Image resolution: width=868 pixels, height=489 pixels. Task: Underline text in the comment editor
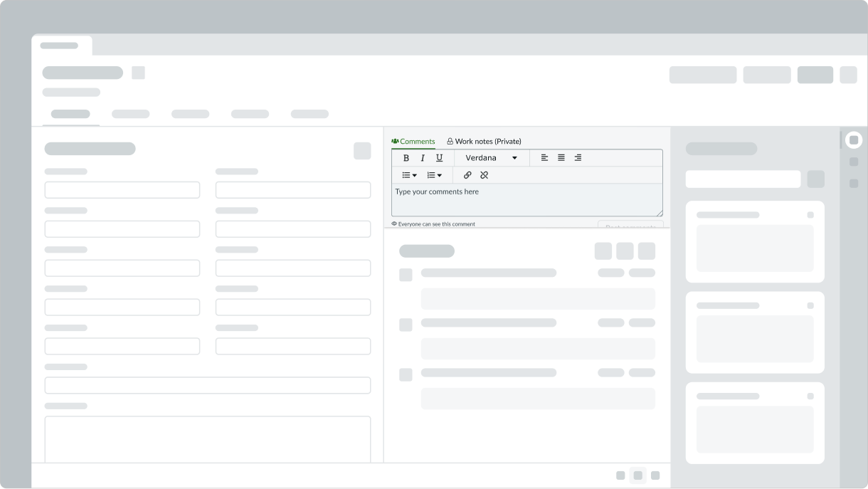pos(439,157)
